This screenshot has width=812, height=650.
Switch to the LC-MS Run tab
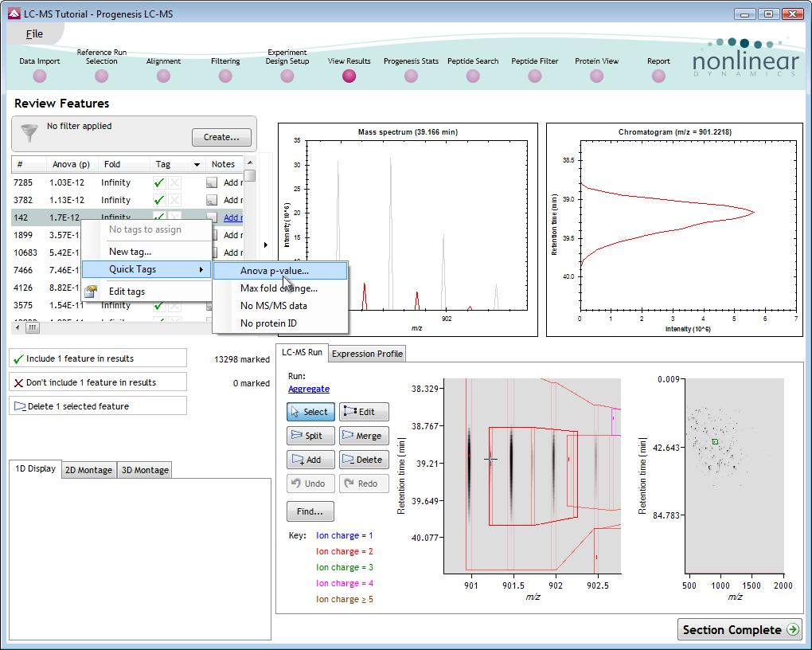tap(302, 352)
